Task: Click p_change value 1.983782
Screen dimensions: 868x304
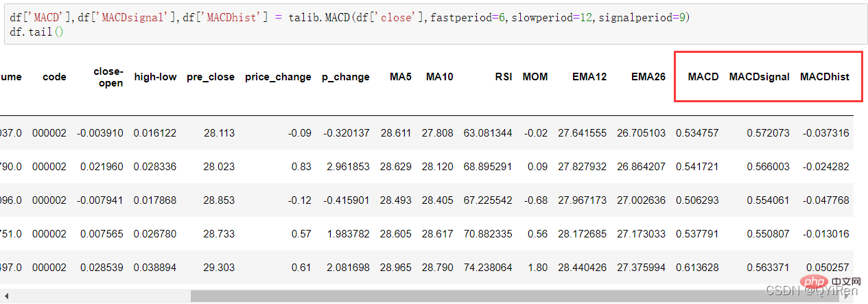Action: coord(348,234)
